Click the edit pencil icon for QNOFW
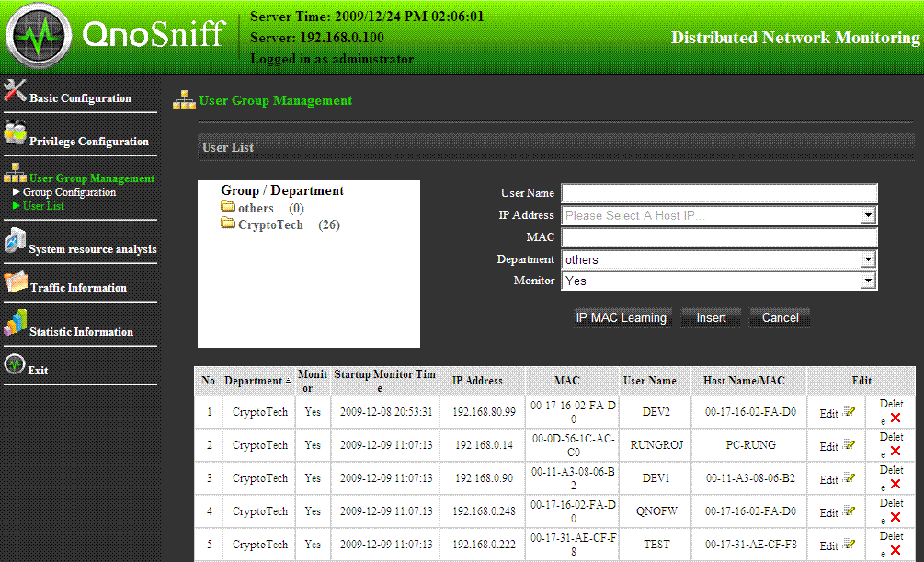The width and height of the screenshot is (924, 562). coord(850,510)
